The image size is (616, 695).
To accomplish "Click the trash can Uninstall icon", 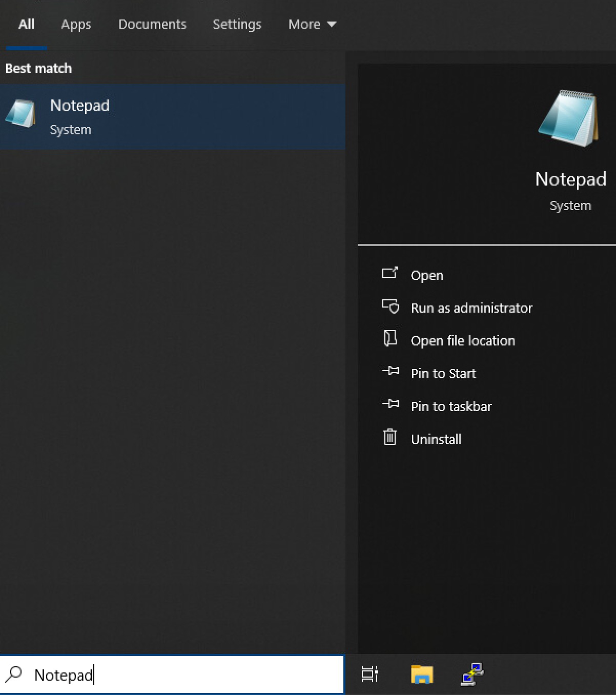I will click(390, 437).
